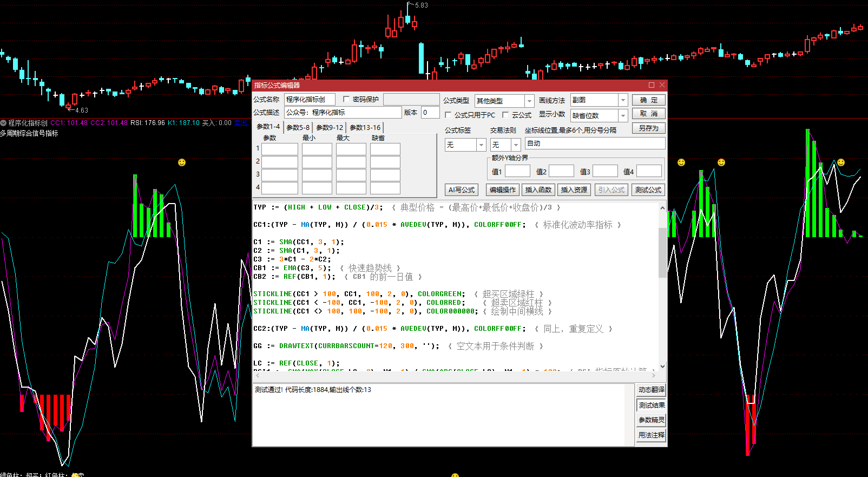This screenshot has height=477, width=868.
Task: Click the code editor's scroll-up arrow
Action: [x=662, y=208]
